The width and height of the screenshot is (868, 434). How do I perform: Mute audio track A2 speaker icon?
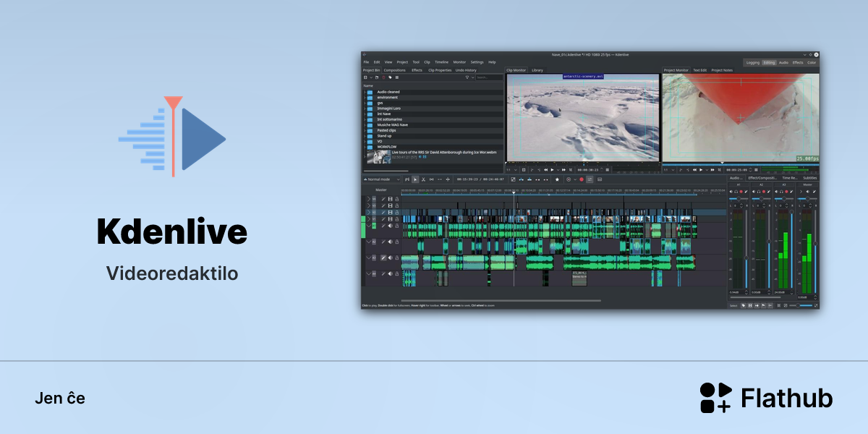pos(390,242)
